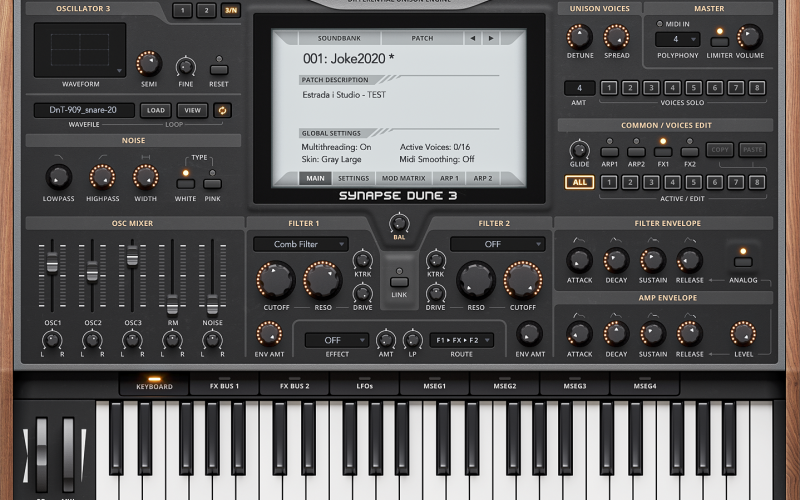Click the Filter 1 RESO knob
Viewport: 800px width, 500px height.
pyautogui.click(x=322, y=281)
